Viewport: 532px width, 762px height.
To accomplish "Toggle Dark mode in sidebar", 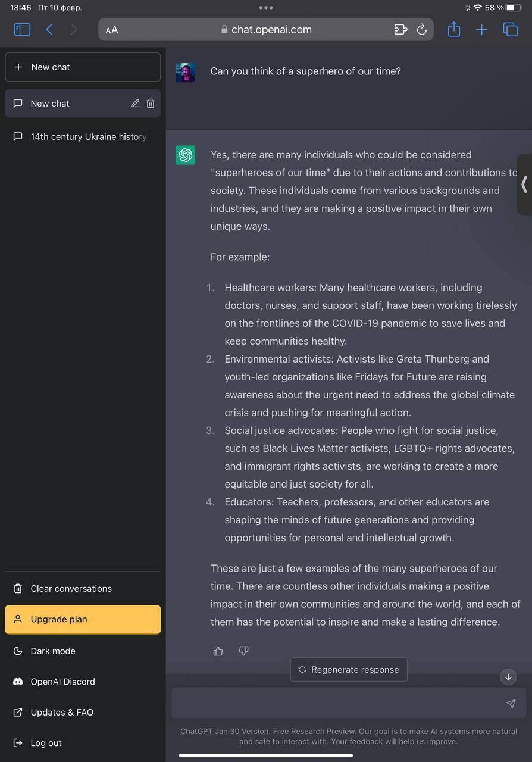I will (x=83, y=651).
